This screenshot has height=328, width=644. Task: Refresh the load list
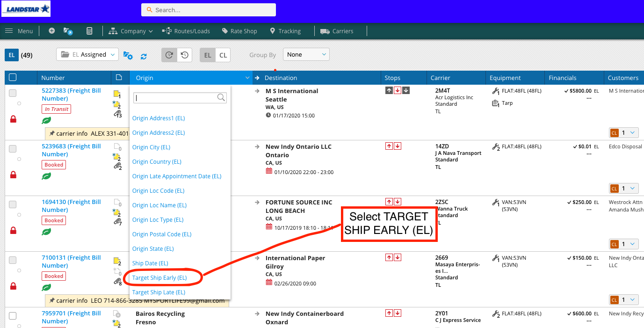pyautogui.click(x=144, y=55)
